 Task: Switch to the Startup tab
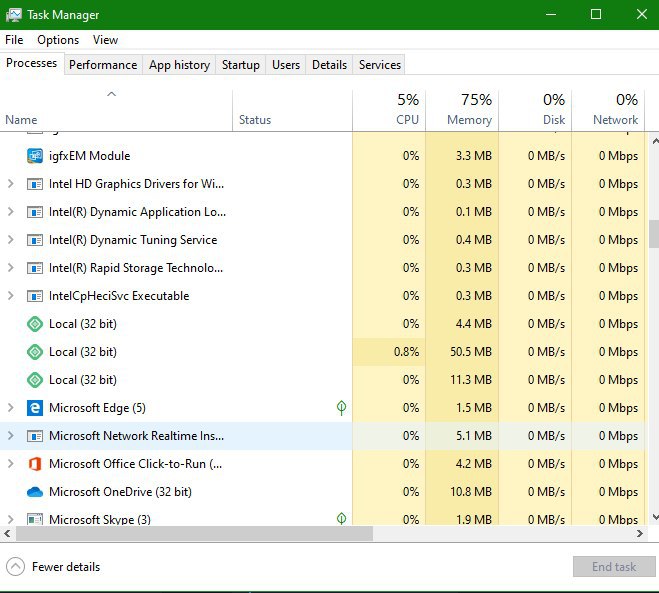click(240, 65)
